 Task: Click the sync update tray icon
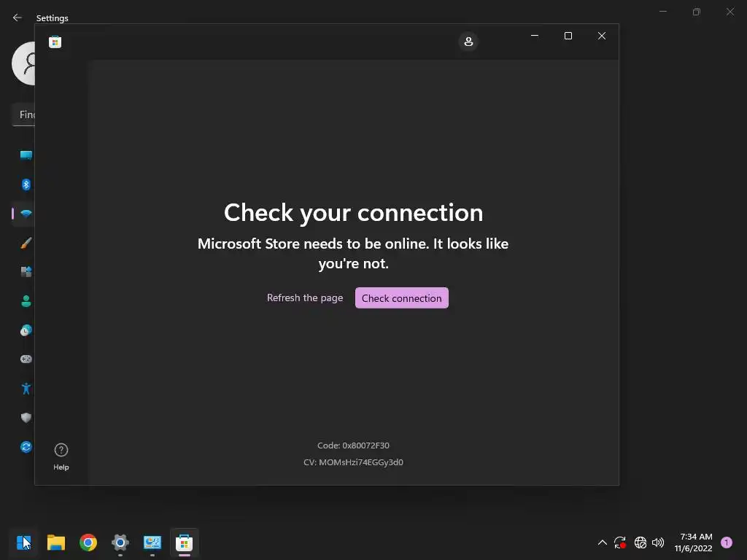(x=620, y=542)
